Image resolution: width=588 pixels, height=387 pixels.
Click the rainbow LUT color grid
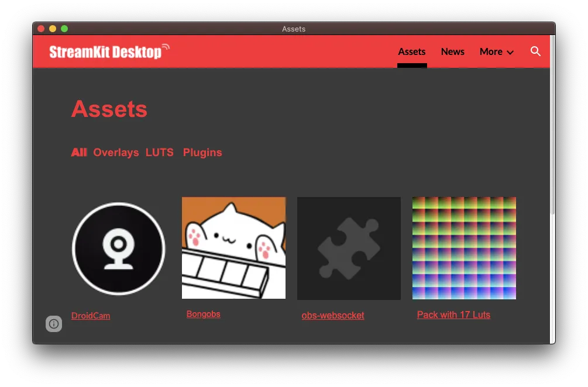pos(463,248)
